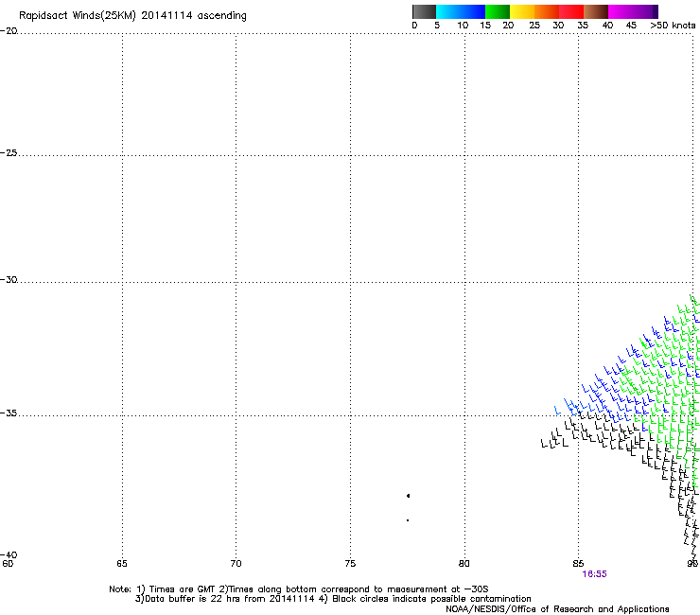Click the 'NOAA/NESDIS/Office of Research and Applications' credit
700x615 pixels.
(x=557, y=609)
